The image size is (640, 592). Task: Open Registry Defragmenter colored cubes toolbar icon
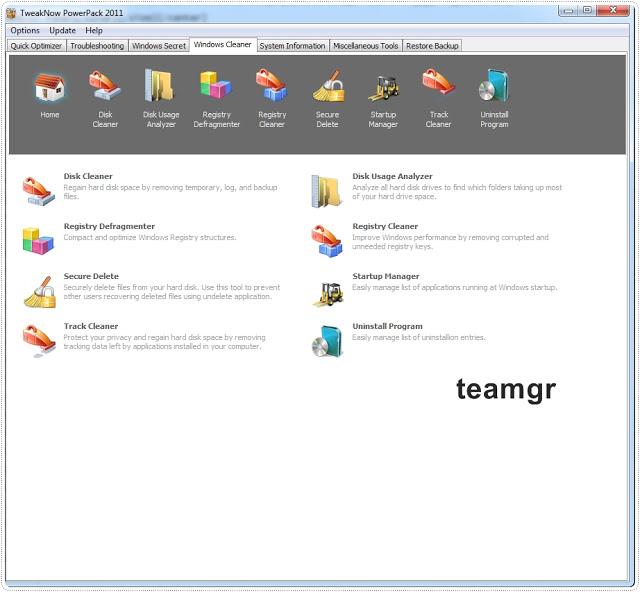216,85
